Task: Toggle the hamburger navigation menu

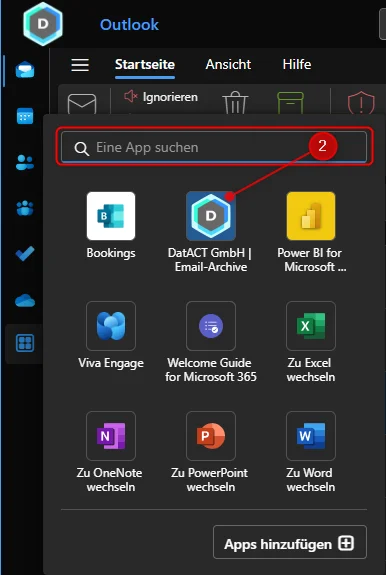Action: (x=80, y=65)
